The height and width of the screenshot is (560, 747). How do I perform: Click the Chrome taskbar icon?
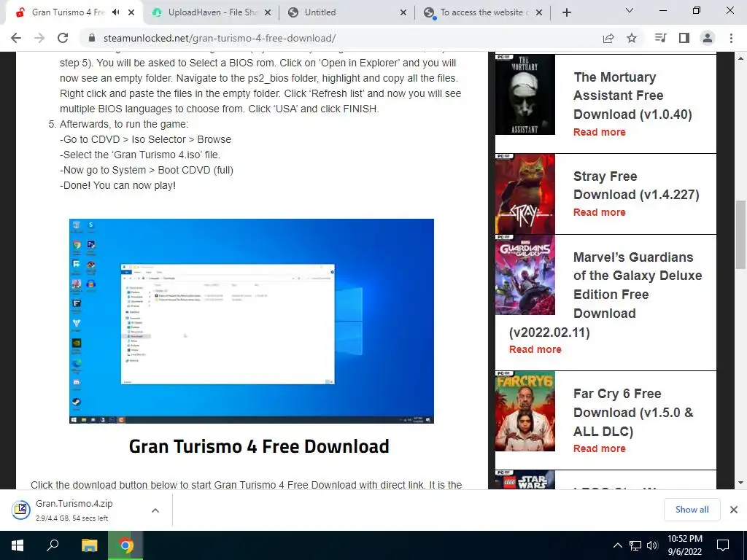(125, 545)
